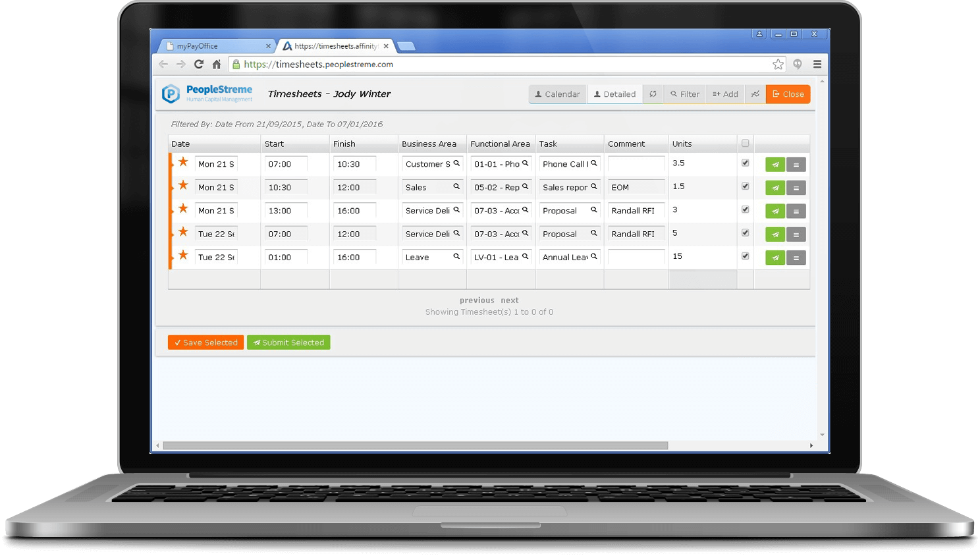Switch to the myPayOffice browser tab
The width and height of the screenshot is (980, 556).
pyautogui.click(x=214, y=46)
